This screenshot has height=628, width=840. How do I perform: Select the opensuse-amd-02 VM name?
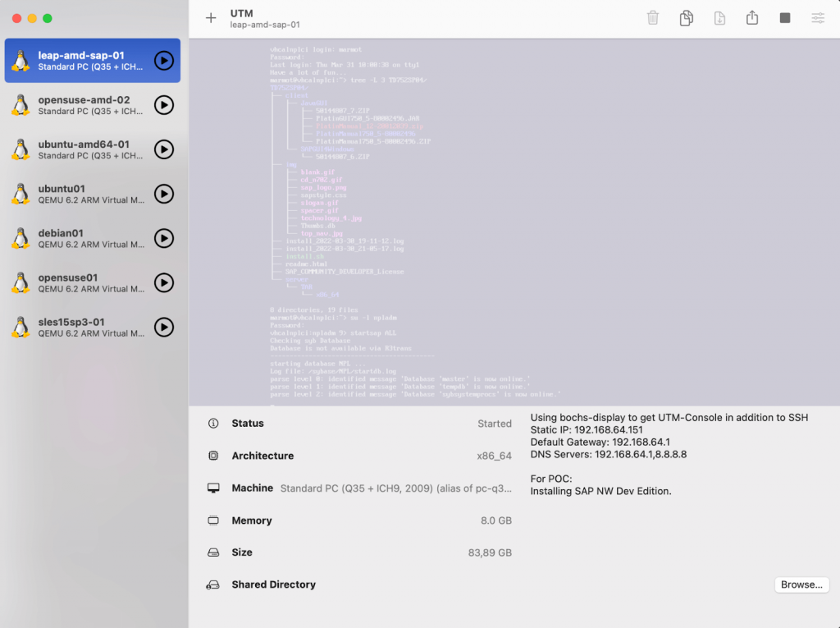[x=84, y=100]
